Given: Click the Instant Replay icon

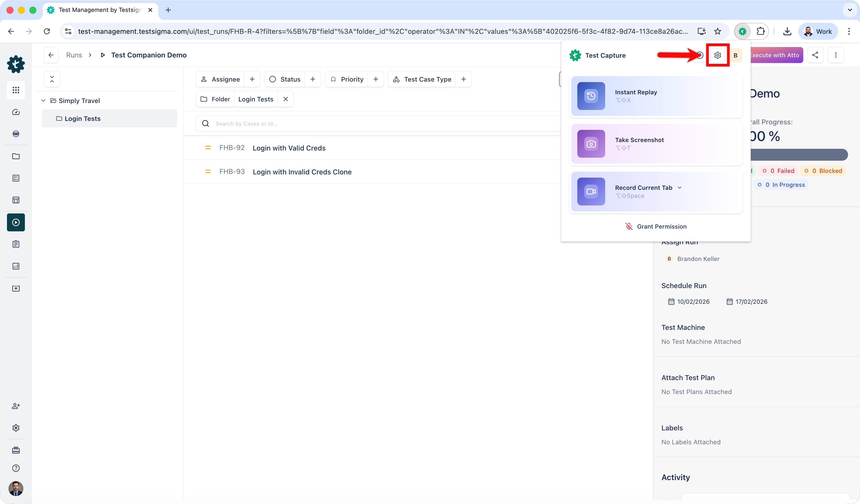Looking at the screenshot, I should pyautogui.click(x=591, y=96).
